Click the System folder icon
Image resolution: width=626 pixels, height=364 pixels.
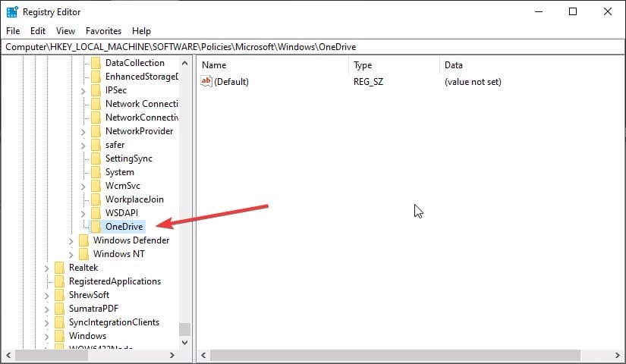coord(96,172)
